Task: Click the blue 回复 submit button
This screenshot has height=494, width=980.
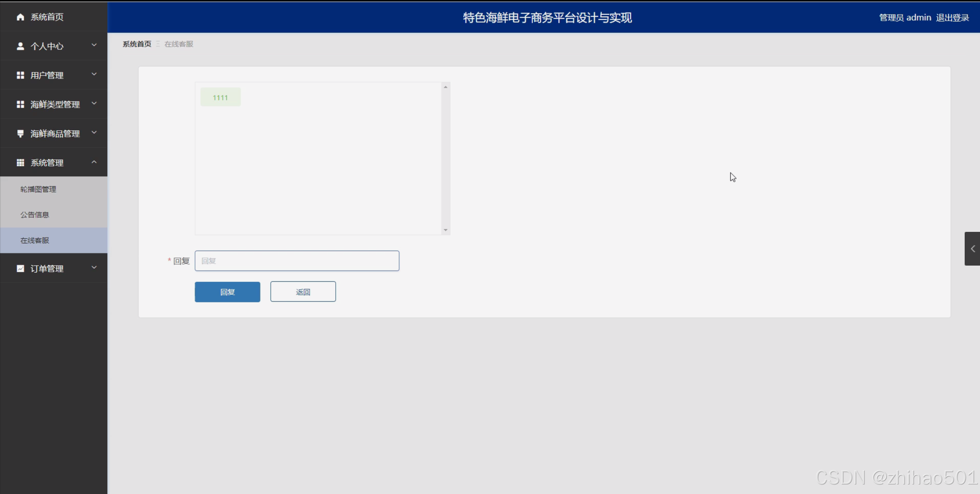Action: 227,292
